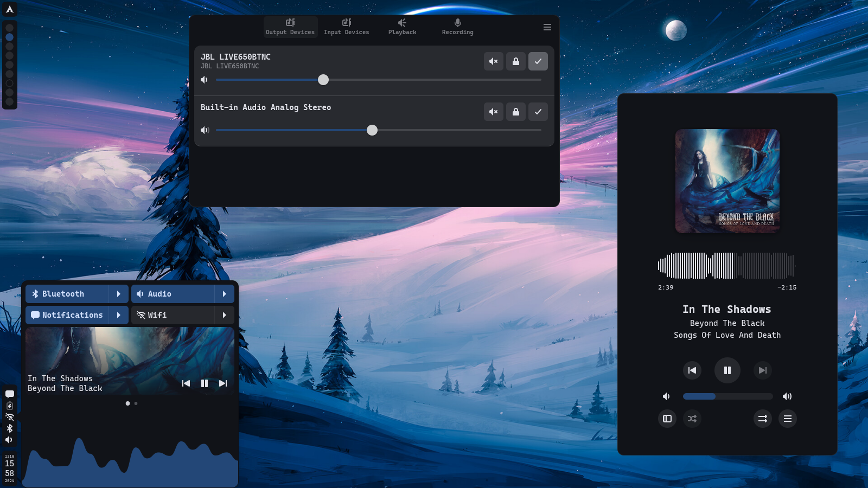Mute Built-in Audio Analog Stereo
The image size is (868, 488).
point(494,112)
